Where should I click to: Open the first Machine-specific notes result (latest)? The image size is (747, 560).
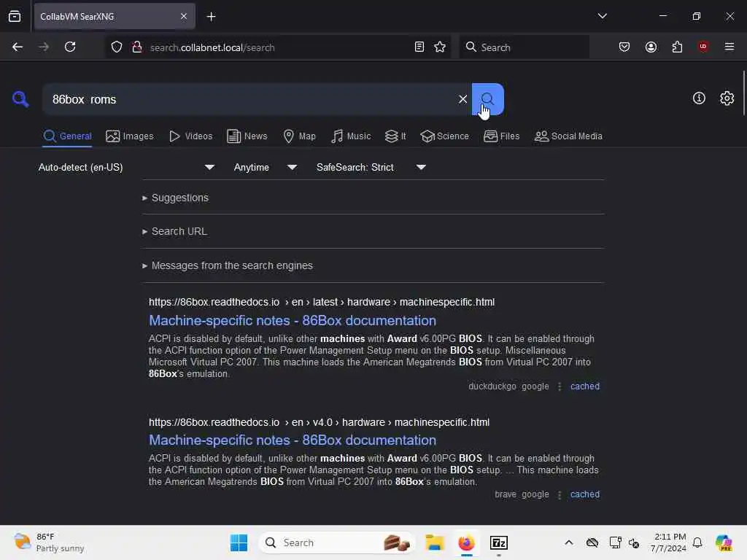click(293, 321)
